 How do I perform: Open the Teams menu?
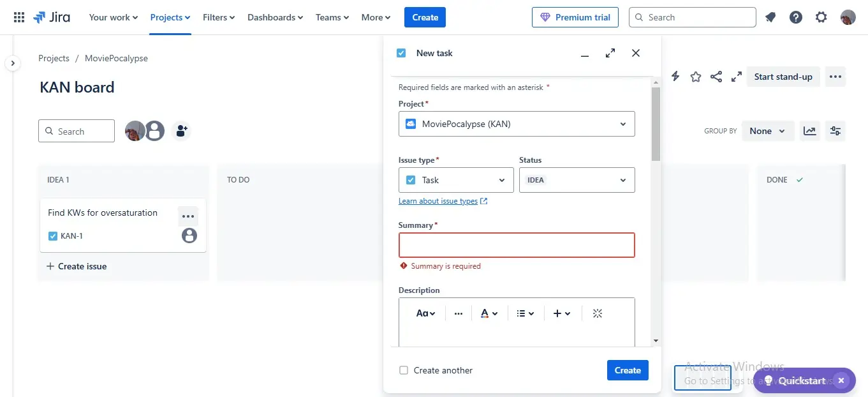[x=332, y=17]
